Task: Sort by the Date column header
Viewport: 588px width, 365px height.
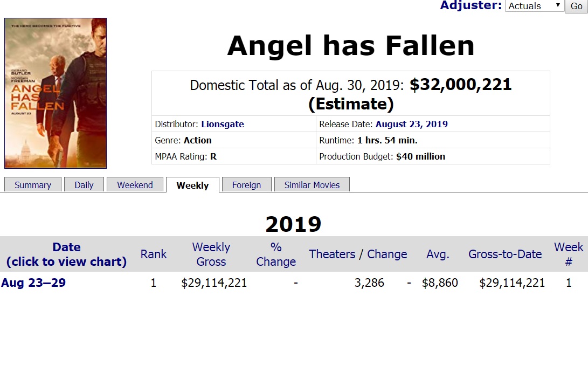Action: click(66, 254)
